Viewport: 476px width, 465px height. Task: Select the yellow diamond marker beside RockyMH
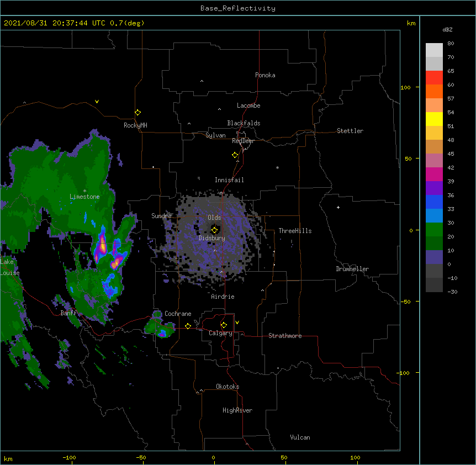(138, 113)
